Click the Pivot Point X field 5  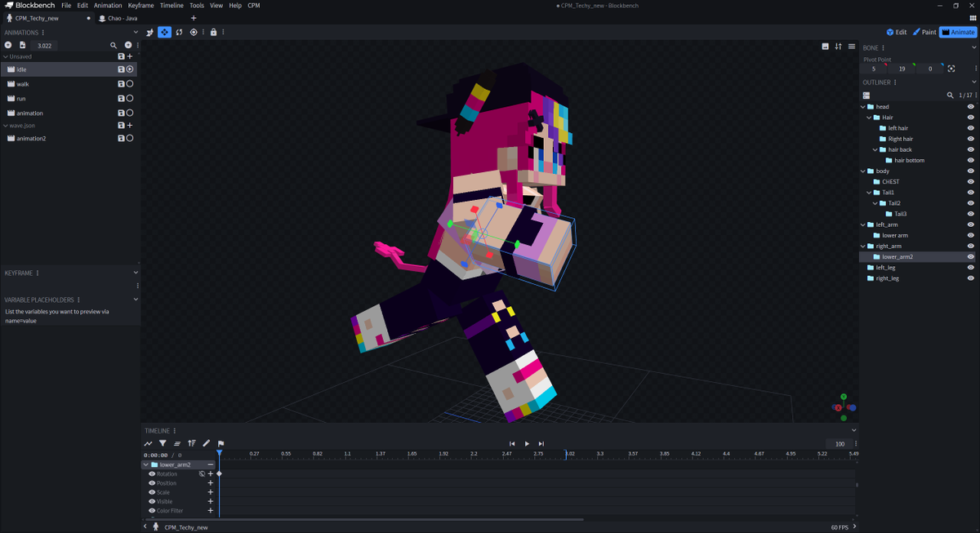(874, 69)
